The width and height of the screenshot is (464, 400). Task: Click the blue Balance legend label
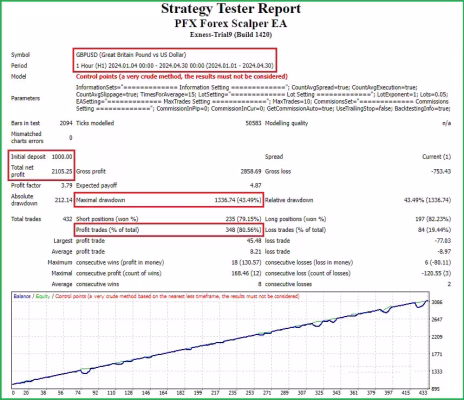(x=22, y=296)
